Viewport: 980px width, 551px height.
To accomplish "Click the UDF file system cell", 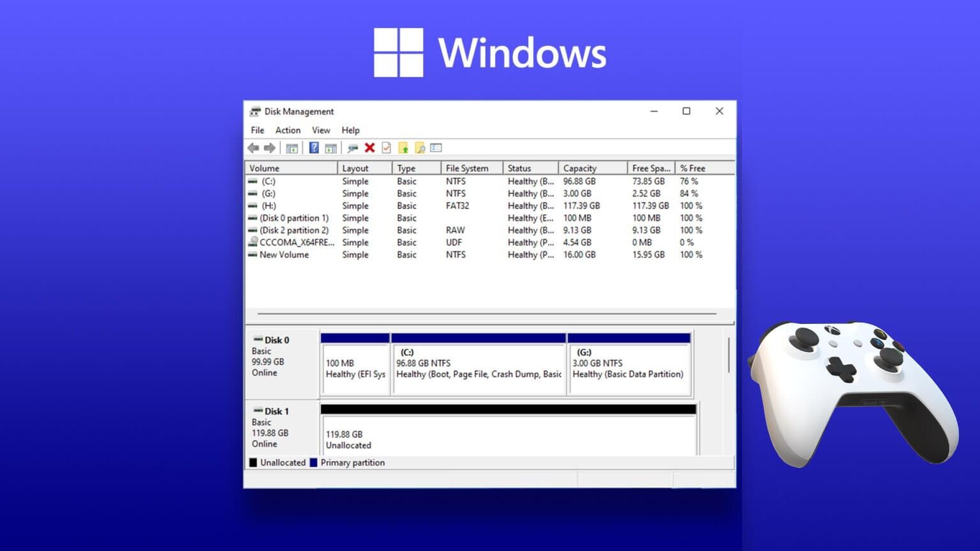I will [x=454, y=242].
